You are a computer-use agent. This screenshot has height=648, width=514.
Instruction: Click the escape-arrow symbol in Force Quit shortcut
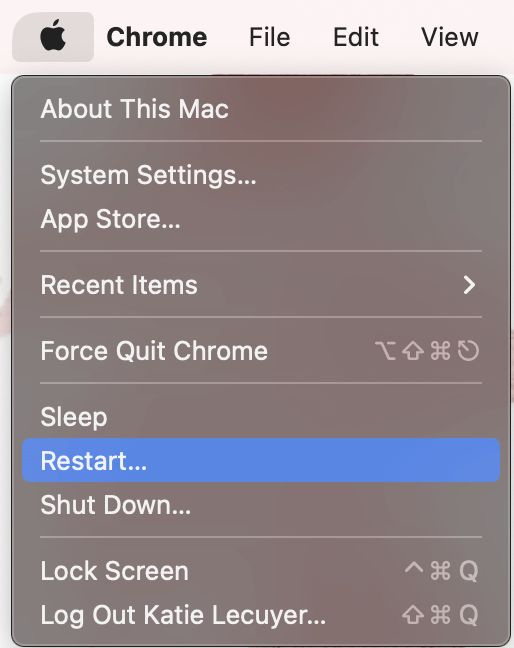[469, 351]
